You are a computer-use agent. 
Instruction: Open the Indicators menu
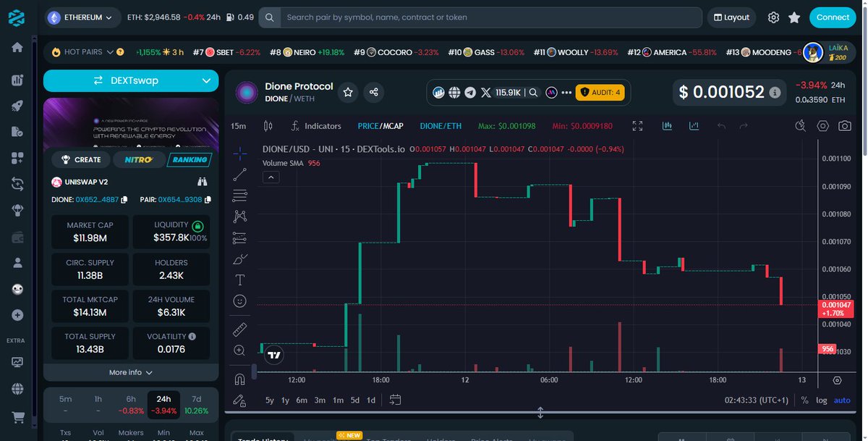[x=316, y=126]
